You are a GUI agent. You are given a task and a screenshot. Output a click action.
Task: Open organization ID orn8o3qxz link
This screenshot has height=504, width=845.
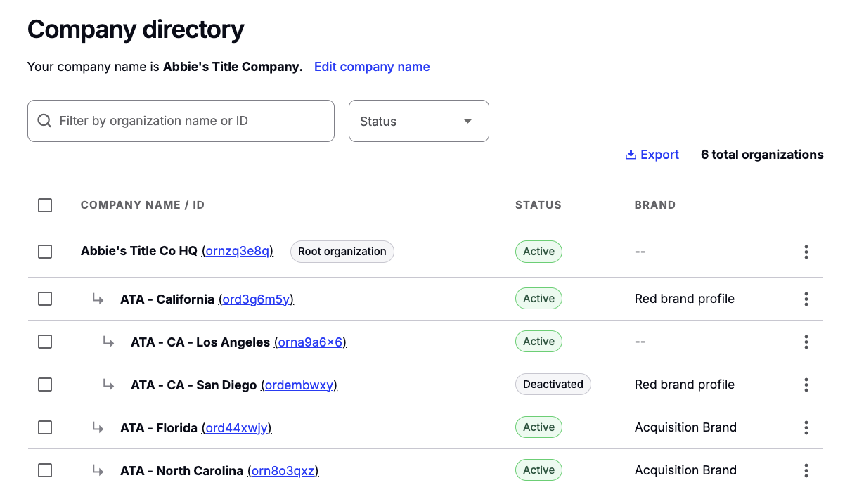click(283, 470)
